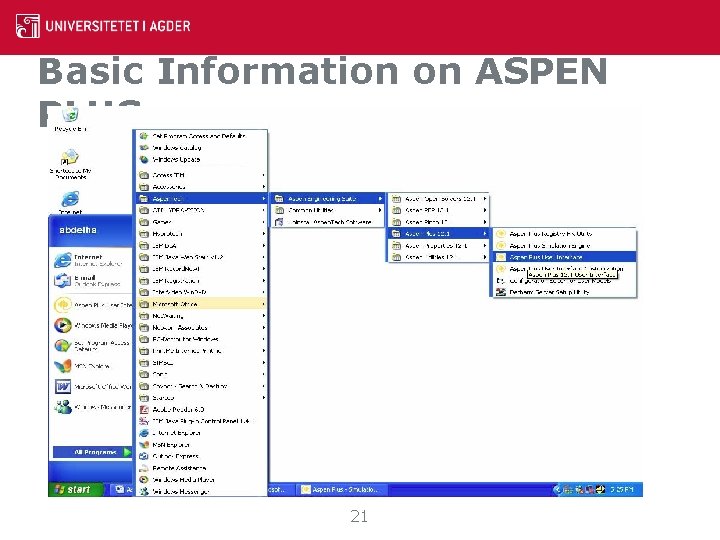Click the Windows Update entry
This screenshot has height=540, width=720.
tap(202, 159)
